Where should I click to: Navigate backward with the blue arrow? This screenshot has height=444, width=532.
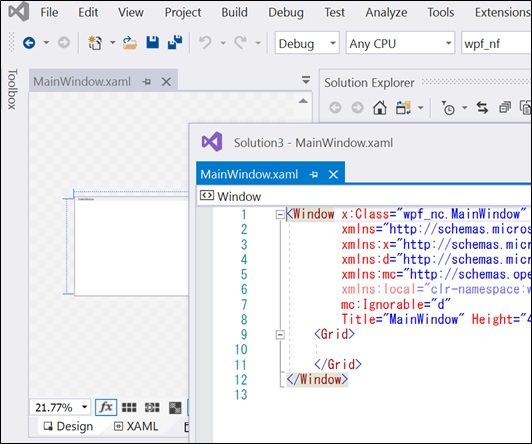pyautogui.click(x=29, y=43)
